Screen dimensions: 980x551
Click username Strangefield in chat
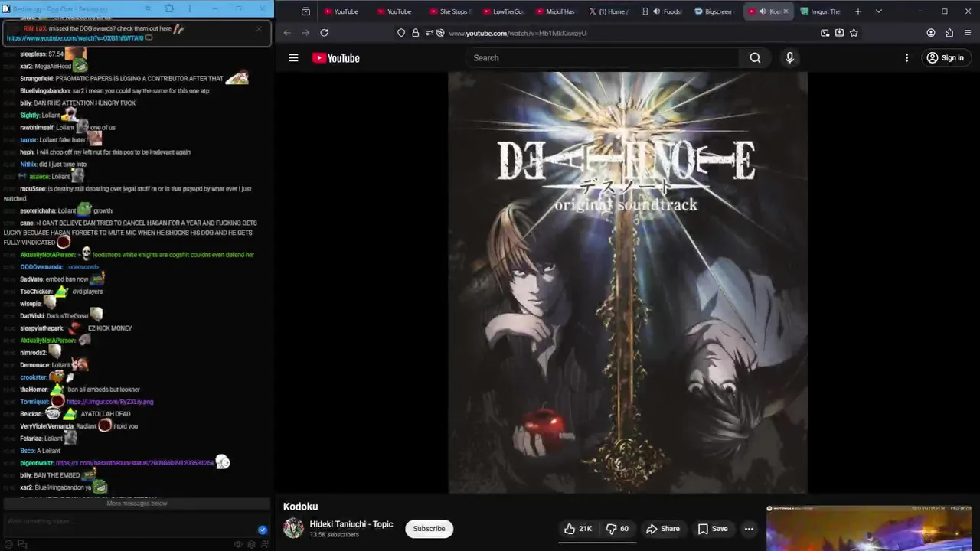coord(38,79)
